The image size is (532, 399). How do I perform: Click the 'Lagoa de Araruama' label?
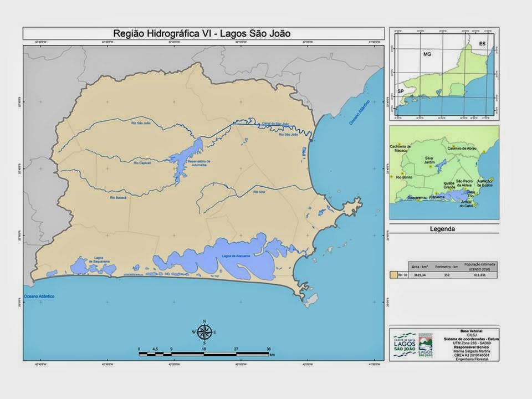tap(236, 256)
